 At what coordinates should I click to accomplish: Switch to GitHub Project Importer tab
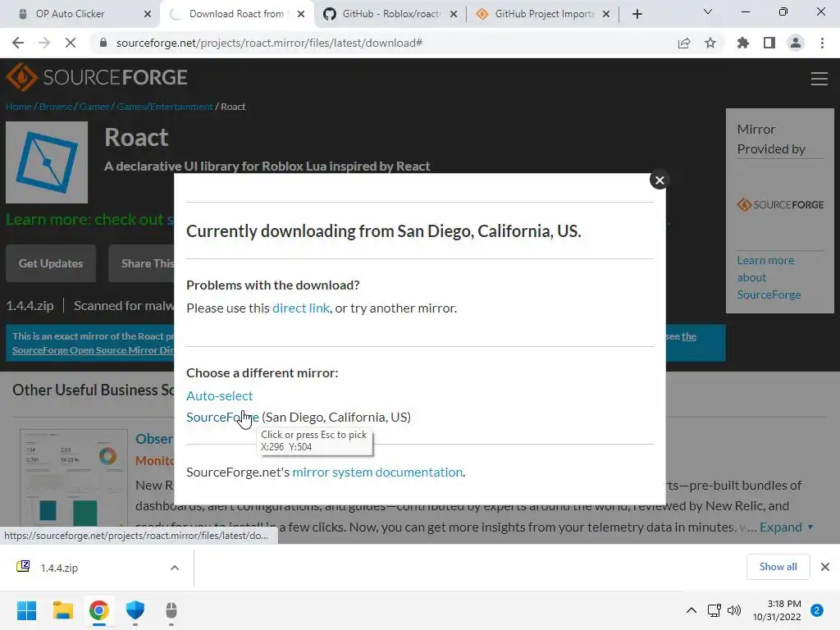545,14
